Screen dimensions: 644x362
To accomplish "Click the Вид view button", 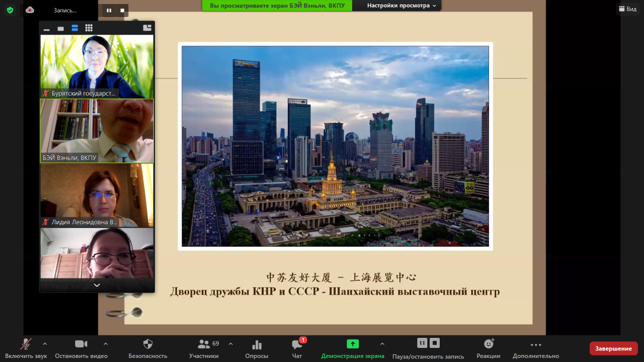I will (627, 9).
